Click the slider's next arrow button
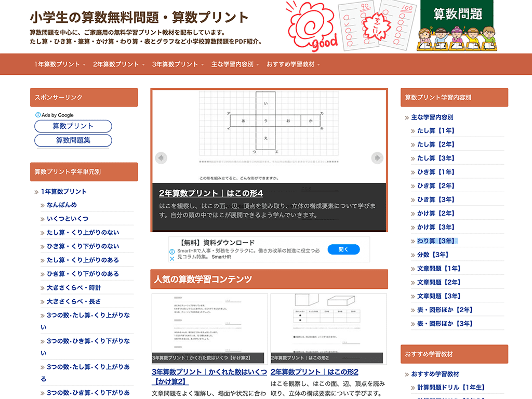532x399 pixels. [377, 158]
